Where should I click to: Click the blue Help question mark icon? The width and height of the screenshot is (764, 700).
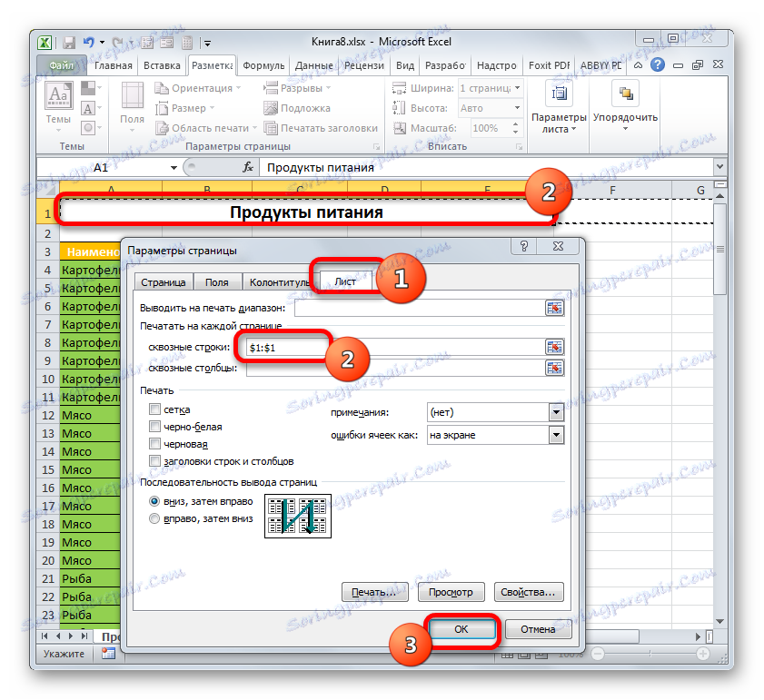(658, 64)
